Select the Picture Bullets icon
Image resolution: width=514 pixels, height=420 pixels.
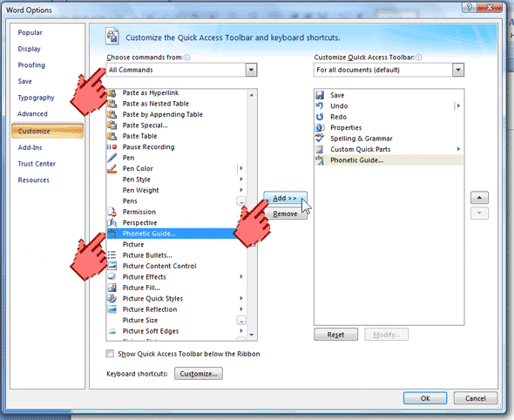pos(112,255)
